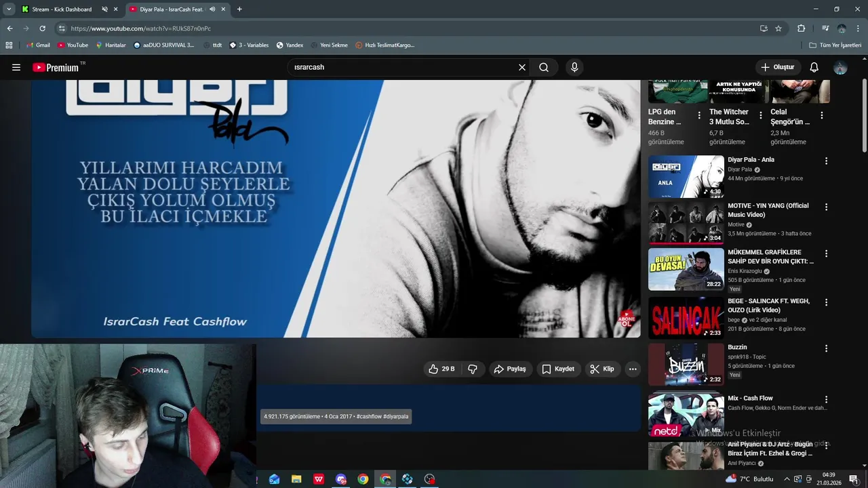The height and width of the screenshot is (488, 868).
Task: View site information icon in address bar
Action: pyautogui.click(x=62, y=28)
